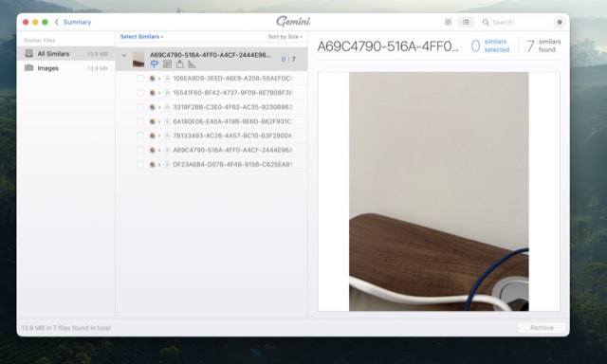
Task: Click file icon on 7B133493 row
Action: (167, 136)
